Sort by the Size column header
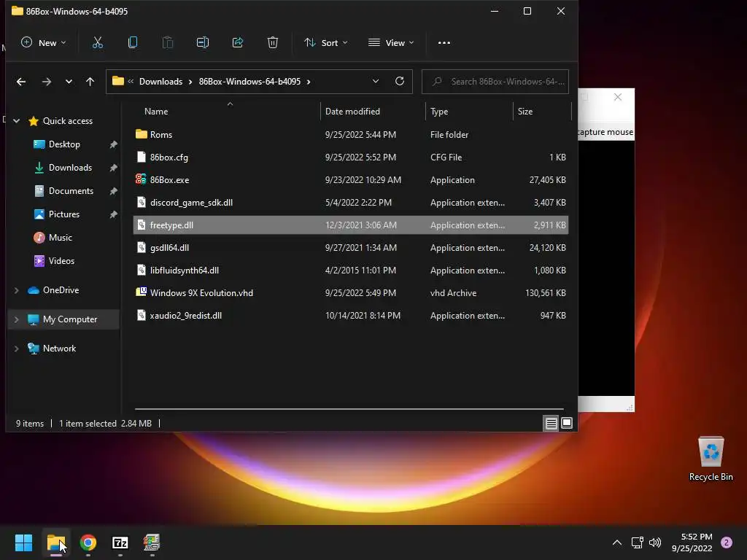The height and width of the screenshot is (560, 747). 542,112
